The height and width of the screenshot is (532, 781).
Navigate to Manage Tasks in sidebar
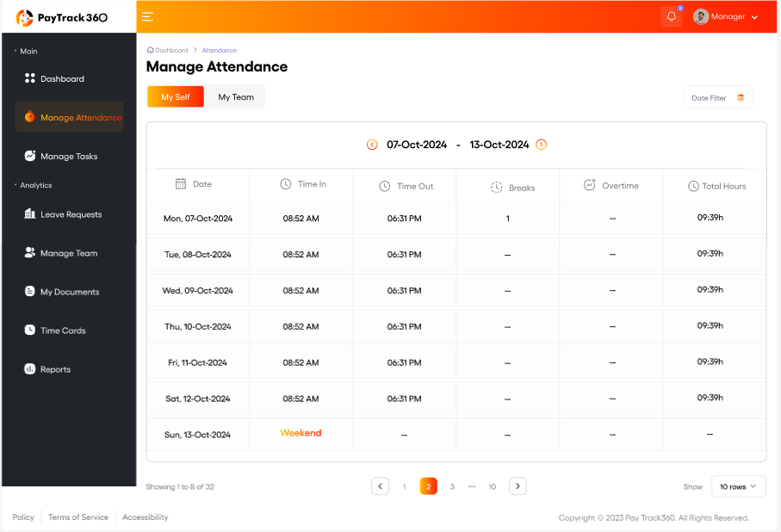69,157
